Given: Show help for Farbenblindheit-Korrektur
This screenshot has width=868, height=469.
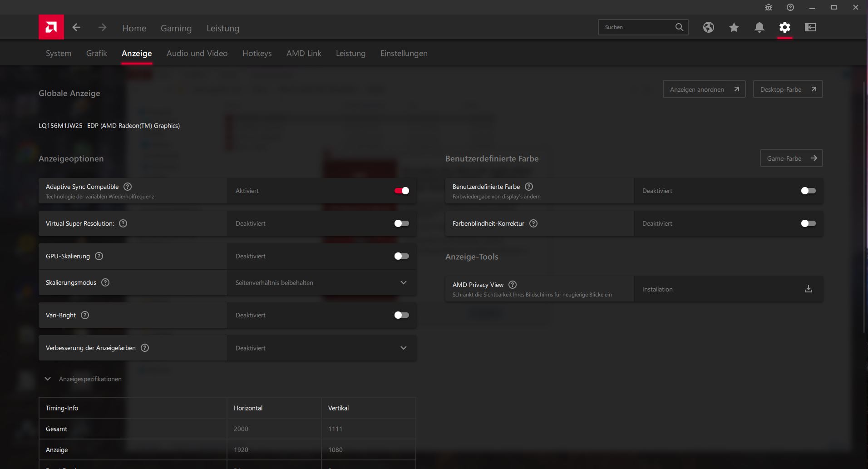Looking at the screenshot, I should 533,223.
